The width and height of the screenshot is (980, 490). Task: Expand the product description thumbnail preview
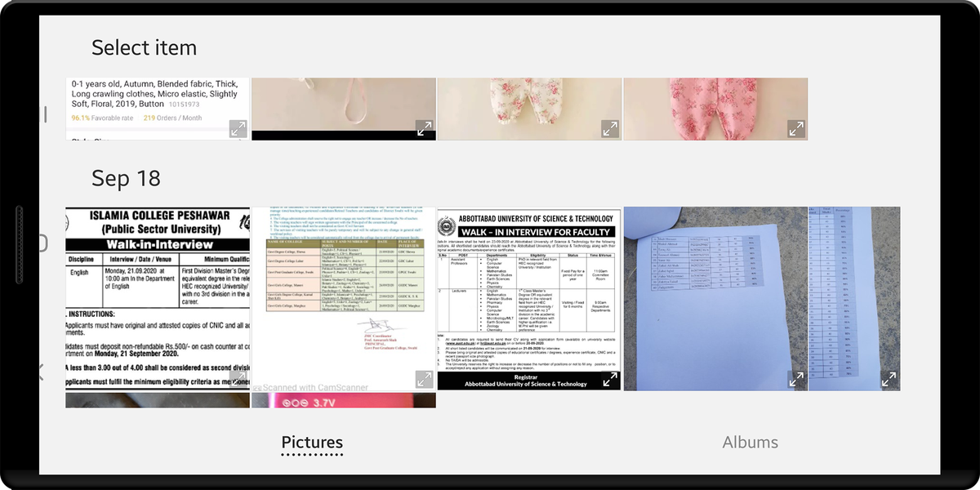pyautogui.click(x=238, y=128)
